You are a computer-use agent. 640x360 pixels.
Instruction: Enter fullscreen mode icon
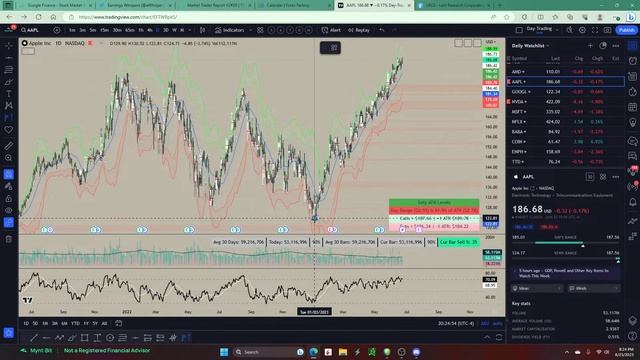tap(595, 30)
